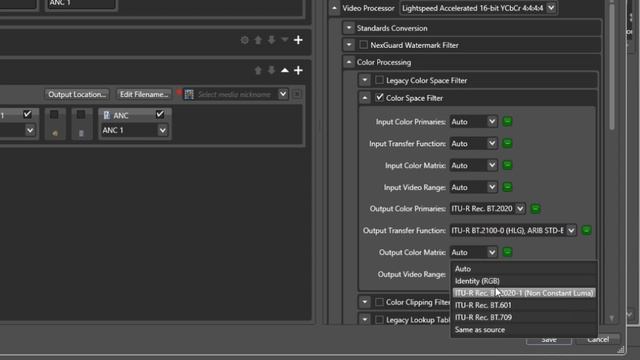Screen dimensions: 640x360
Task: Choose Auto from the color matrix list
Action: (524, 269)
